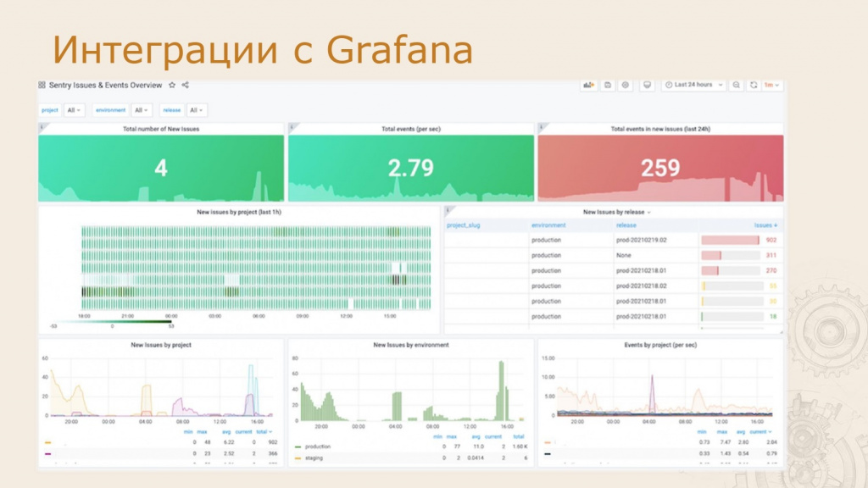The image size is (868, 488).
Task: Expand the New Issues by release panel menu
Action: coord(648,213)
